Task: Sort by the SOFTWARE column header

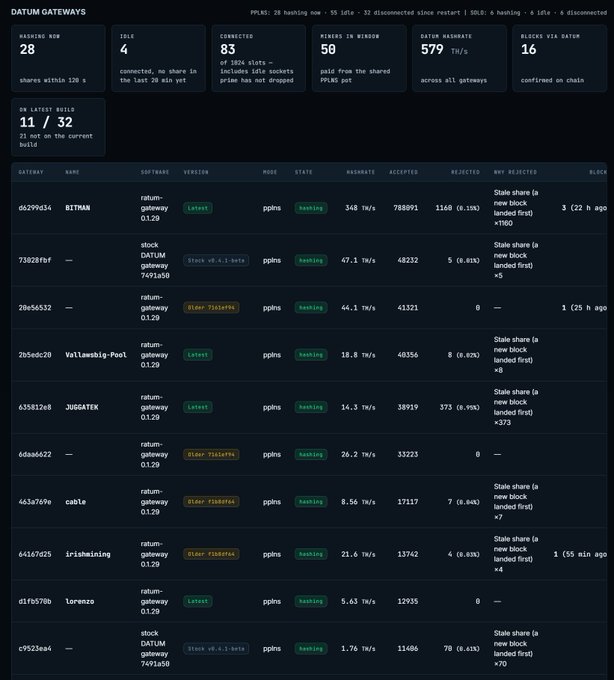Action: [x=155, y=172]
